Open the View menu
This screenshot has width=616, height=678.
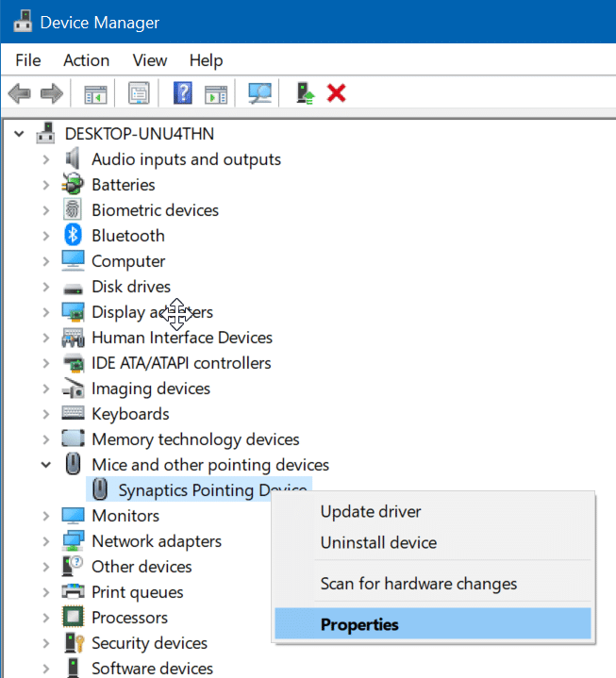point(150,60)
